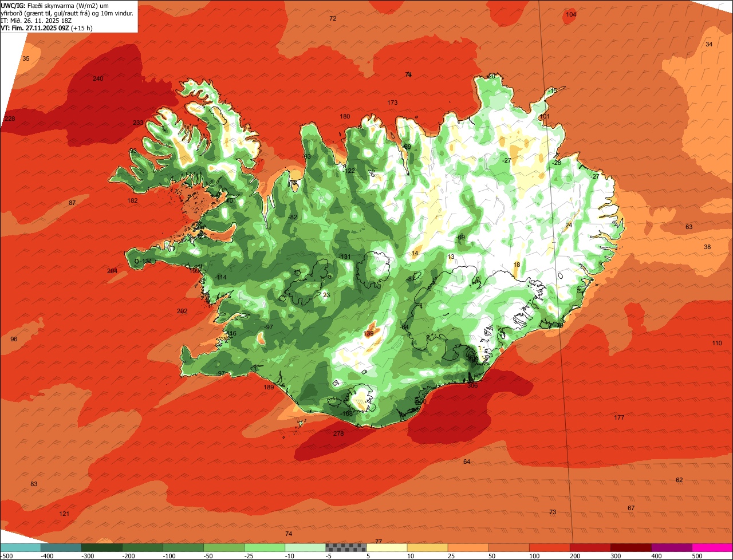
Task: Click the map value '233'
Action: 138,123
